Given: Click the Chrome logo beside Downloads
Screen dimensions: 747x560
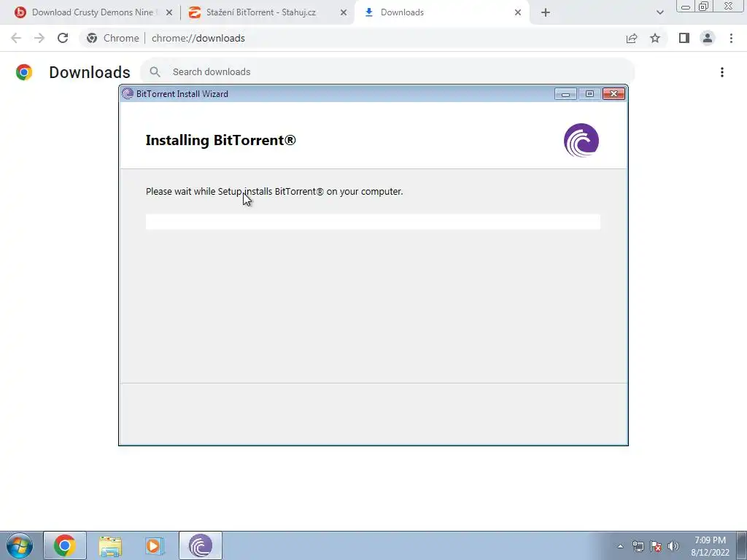Looking at the screenshot, I should [x=24, y=72].
